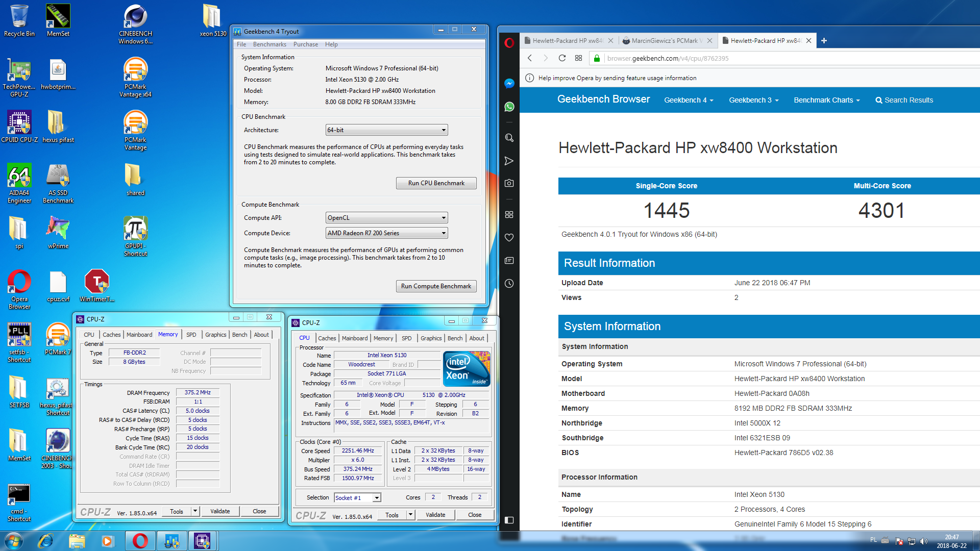Open xeon 5130 folder on desktop
The image size is (980, 551).
point(212,20)
